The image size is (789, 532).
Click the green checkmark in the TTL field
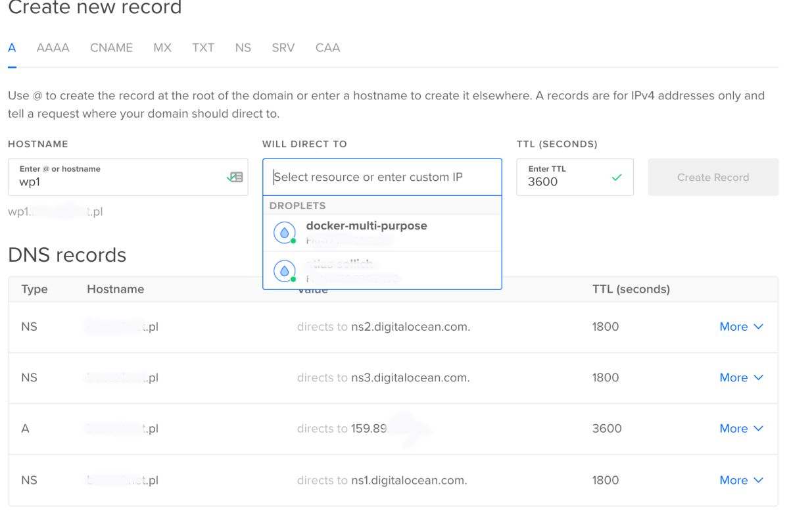click(x=616, y=178)
